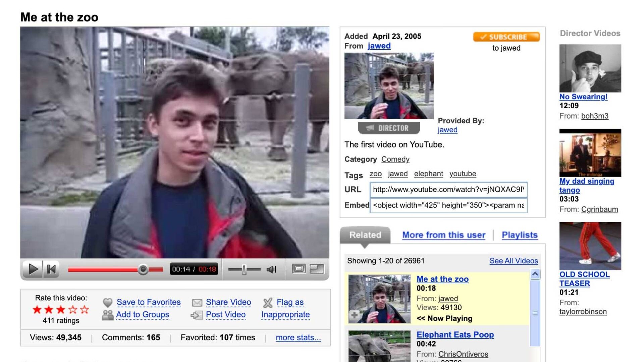Select the video URL text field
644x362 pixels.
coord(448,190)
